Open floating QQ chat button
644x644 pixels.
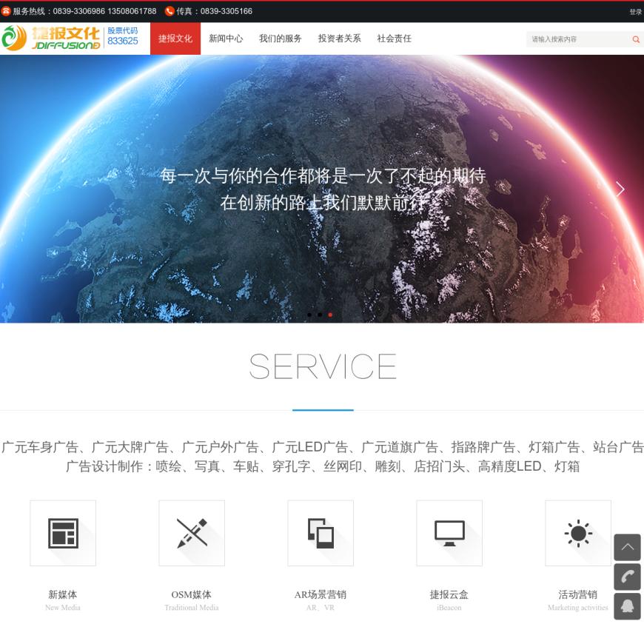click(627, 606)
